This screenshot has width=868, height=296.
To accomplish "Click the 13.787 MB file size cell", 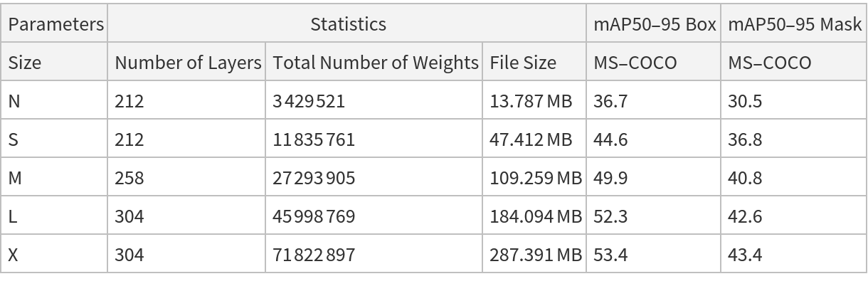I will [530, 101].
